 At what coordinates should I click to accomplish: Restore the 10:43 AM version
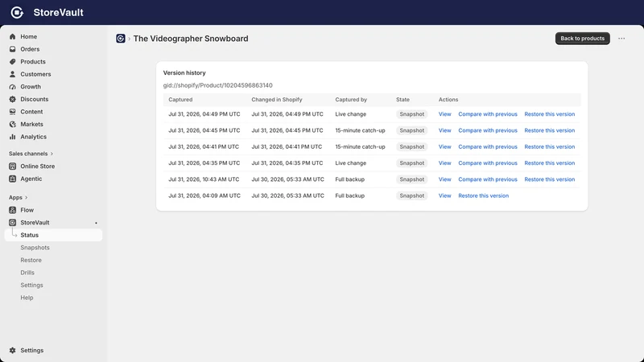(550, 179)
